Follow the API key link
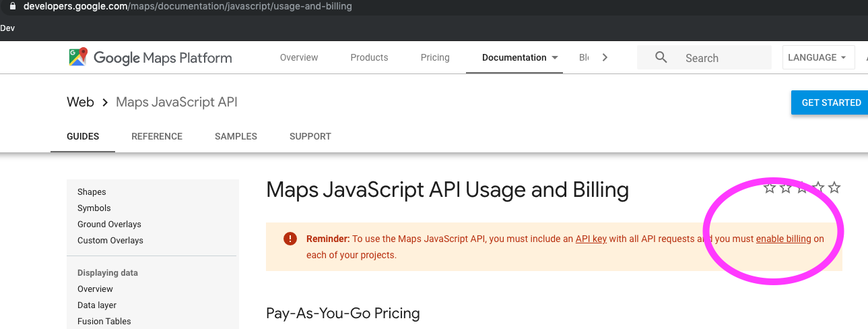This screenshot has width=868, height=329. (591, 239)
